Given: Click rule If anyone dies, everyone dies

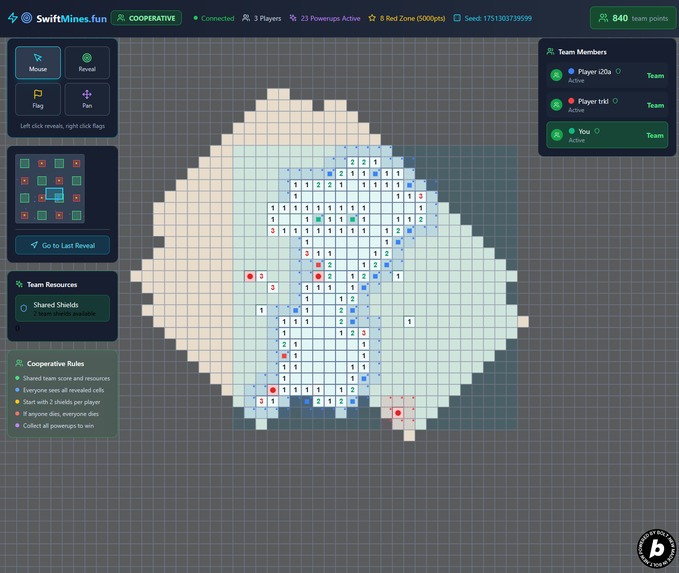Looking at the screenshot, I should [x=61, y=414].
